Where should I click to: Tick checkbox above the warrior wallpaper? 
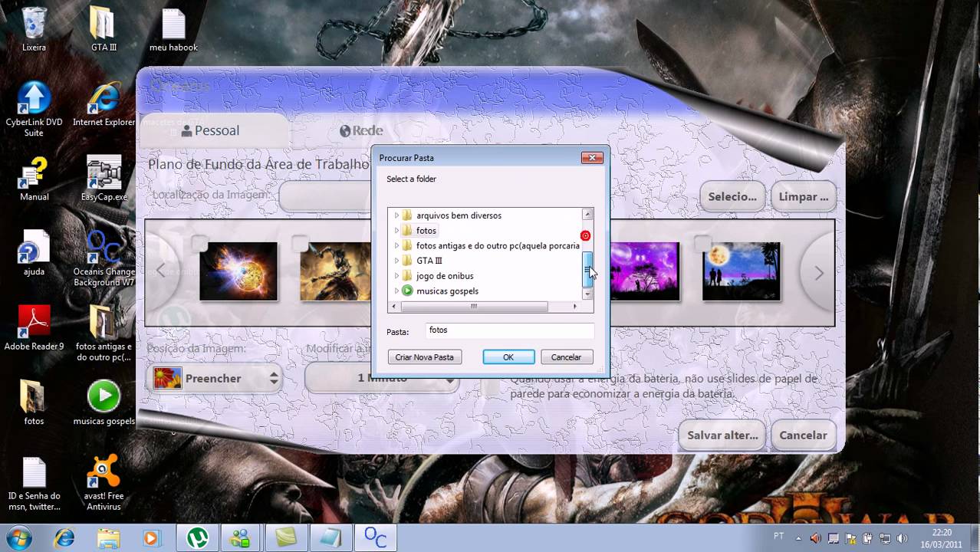tap(299, 243)
